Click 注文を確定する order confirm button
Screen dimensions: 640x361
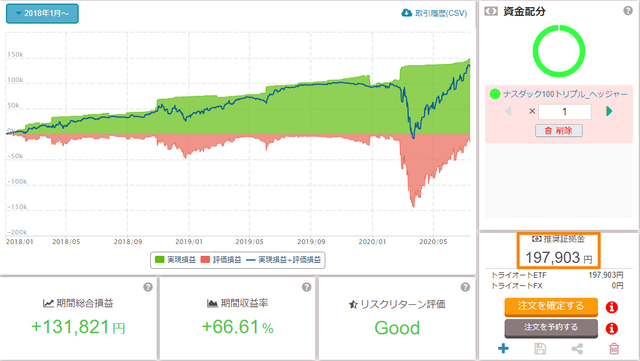[x=551, y=307]
